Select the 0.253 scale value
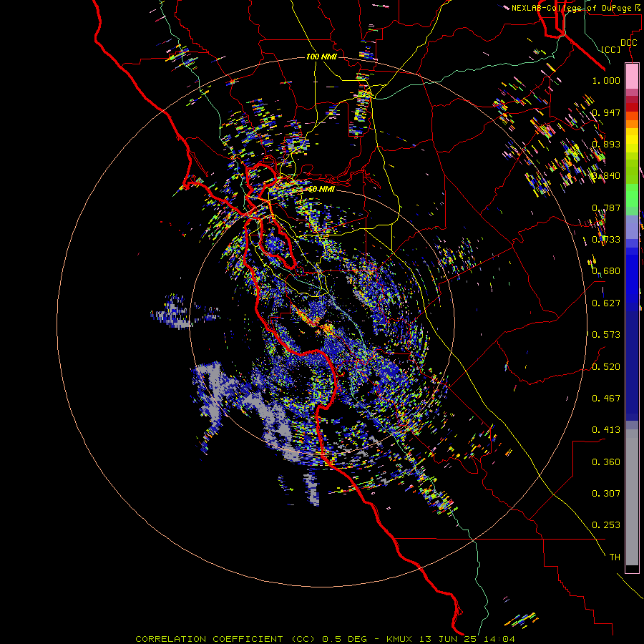Image resolution: width=644 pixels, height=644 pixels. pyautogui.click(x=606, y=525)
